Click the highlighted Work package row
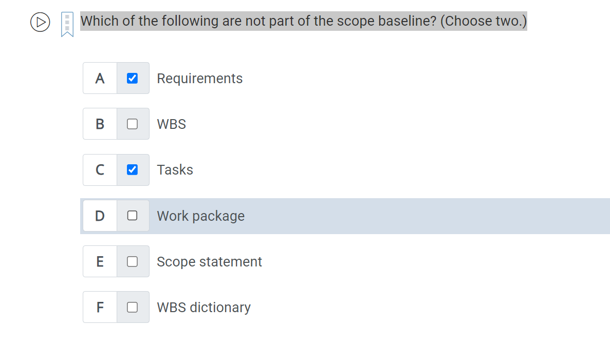The image size is (610, 364). click(x=345, y=216)
